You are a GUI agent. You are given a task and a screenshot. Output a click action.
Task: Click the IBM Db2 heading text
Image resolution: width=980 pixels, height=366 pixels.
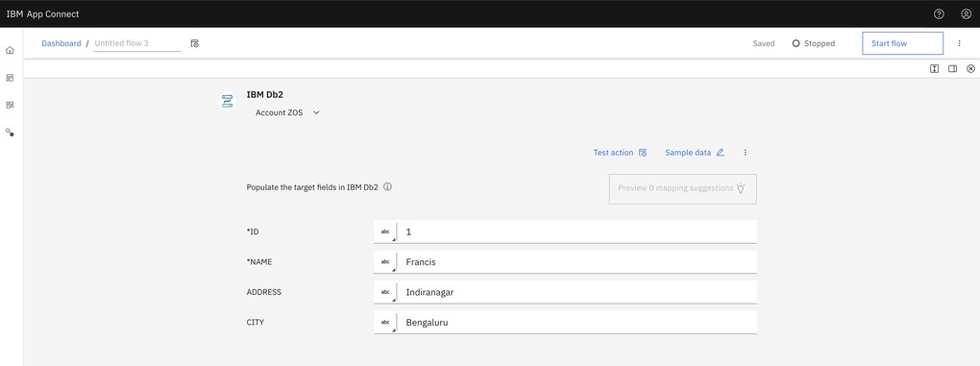265,95
